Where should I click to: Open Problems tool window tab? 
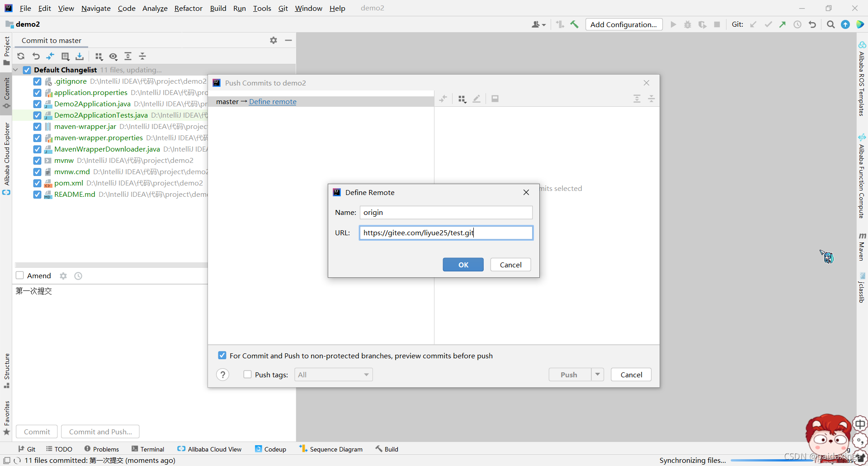[102, 449]
